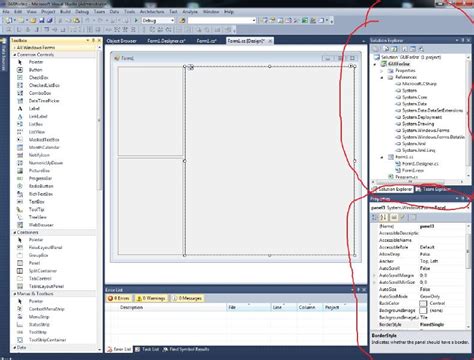Click the Start Debugging play icon
The image size is (474, 360).
tap(136, 20)
